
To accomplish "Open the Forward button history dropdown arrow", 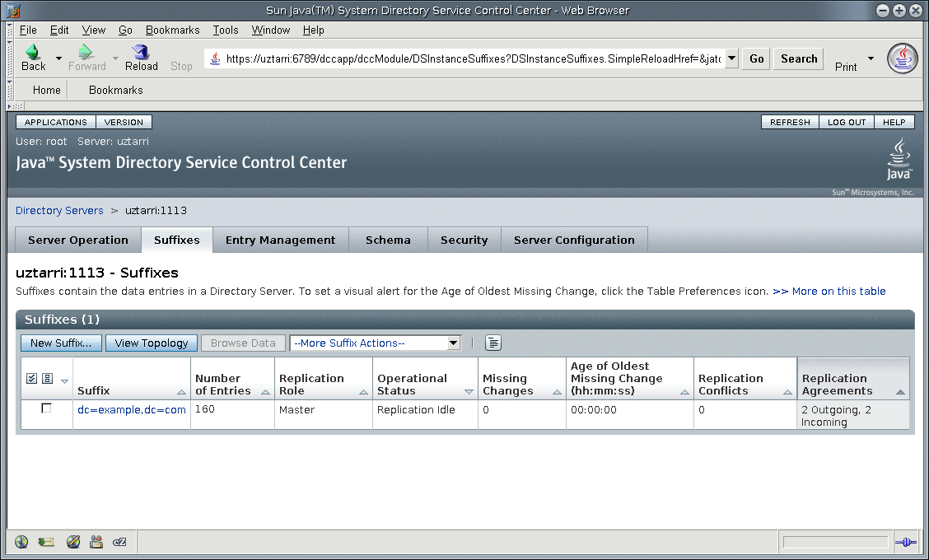I will click(115, 58).
